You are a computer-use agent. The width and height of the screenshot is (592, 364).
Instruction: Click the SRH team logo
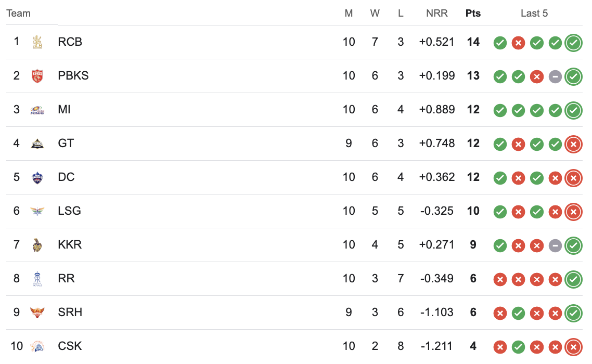(x=37, y=313)
